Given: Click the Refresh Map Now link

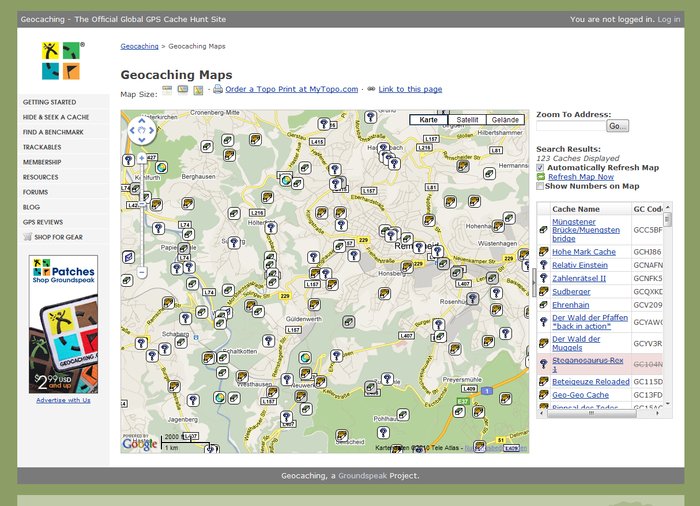Looking at the screenshot, I should 581,177.
